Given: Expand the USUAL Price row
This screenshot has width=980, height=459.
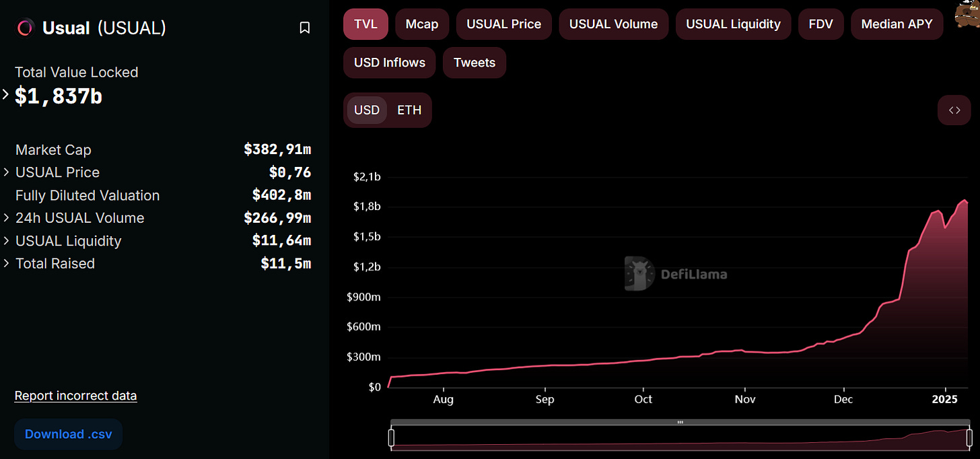Looking at the screenshot, I should pyautogui.click(x=6, y=172).
